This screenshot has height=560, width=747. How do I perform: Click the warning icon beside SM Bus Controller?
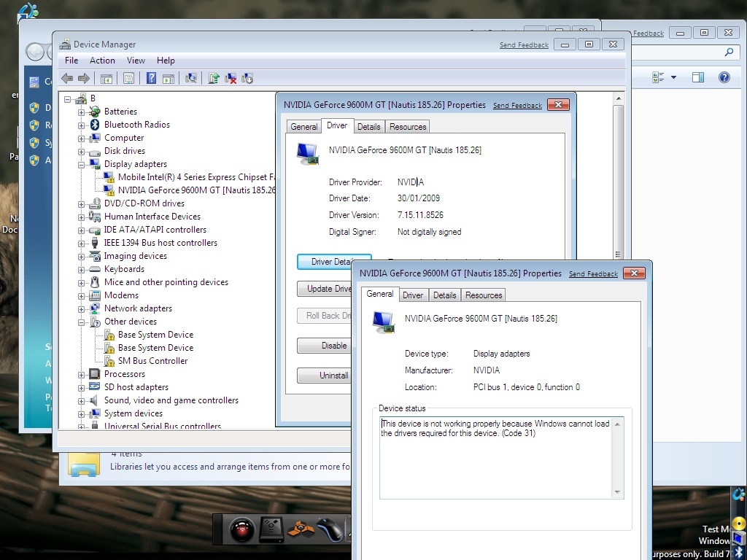[x=109, y=361]
